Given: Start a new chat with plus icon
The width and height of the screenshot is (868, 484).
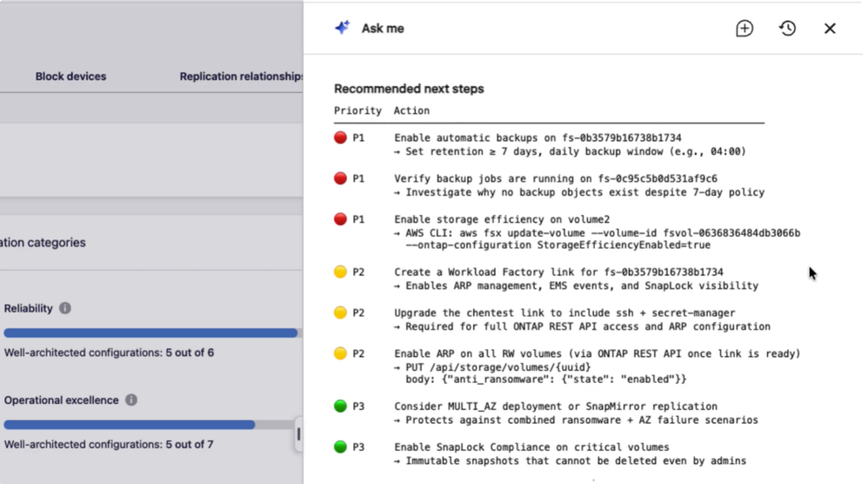Looking at the screenshot, I should [x=744, y=28].
